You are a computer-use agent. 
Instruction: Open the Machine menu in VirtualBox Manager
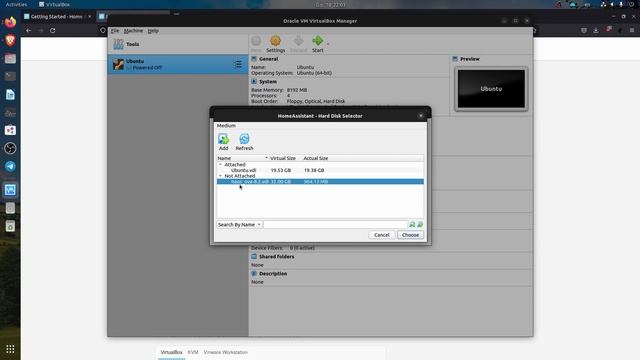coord(133,31)
